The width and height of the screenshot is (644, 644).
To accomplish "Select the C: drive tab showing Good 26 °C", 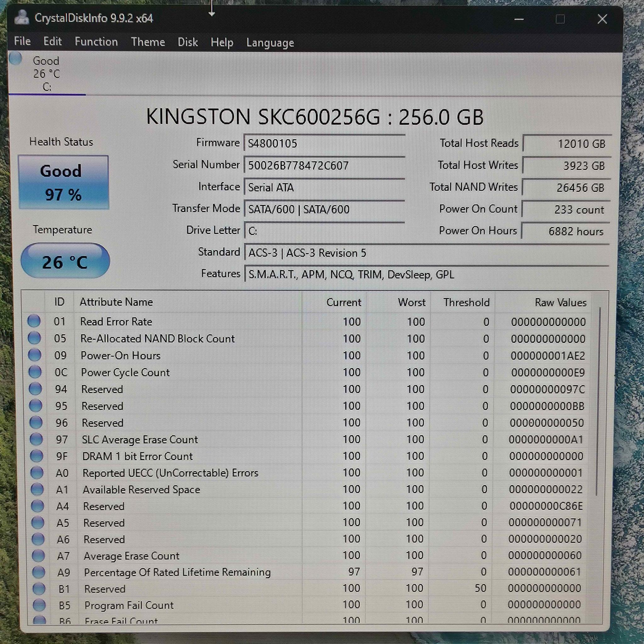I will pyautogui.click(x=46, y=73).
